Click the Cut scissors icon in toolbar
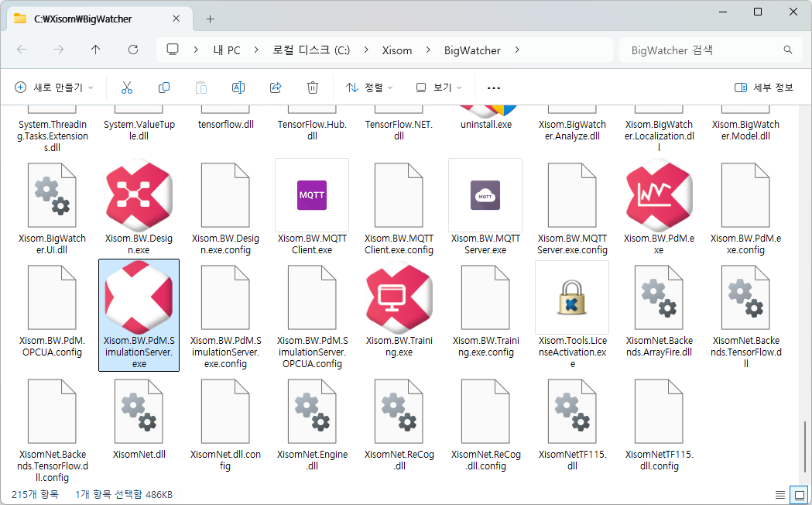Image resolution: width=812 pixels, height=505 pixels. 127,88
